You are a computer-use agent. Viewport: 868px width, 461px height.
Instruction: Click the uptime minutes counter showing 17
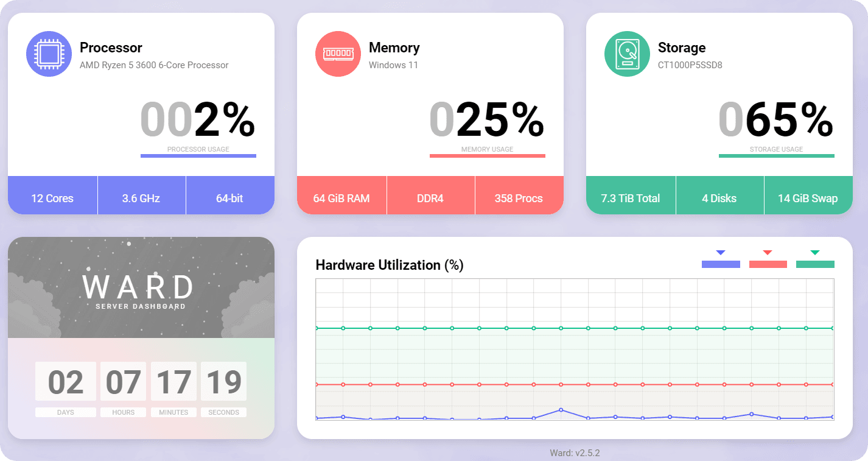(x=173, y=382)
